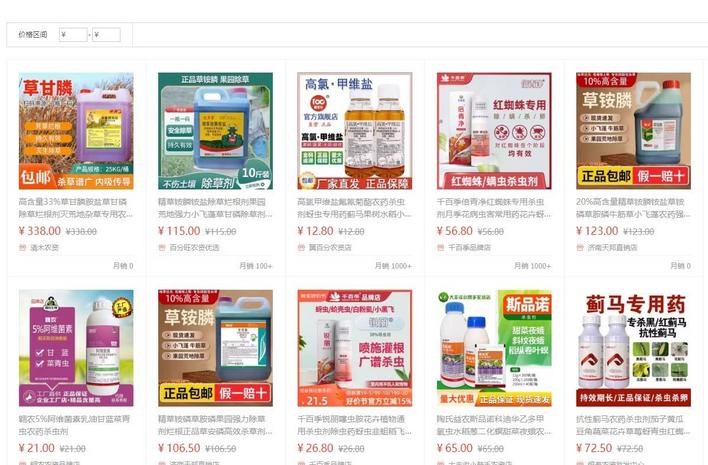
Task: Open product title of the ¥123.00 草铵膦 item
Action: (633, 208)
